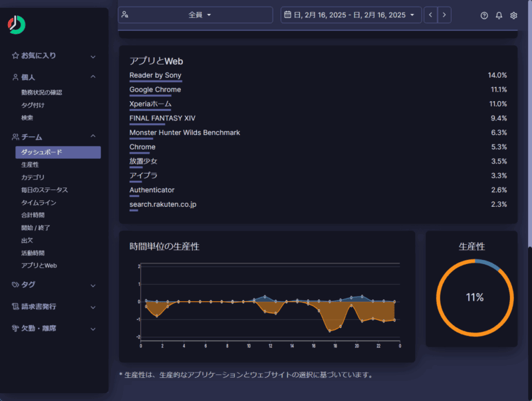This screenshot has height=401, width=532.
Task: Collapse the チーム section
Action: (x=93, y=137)
